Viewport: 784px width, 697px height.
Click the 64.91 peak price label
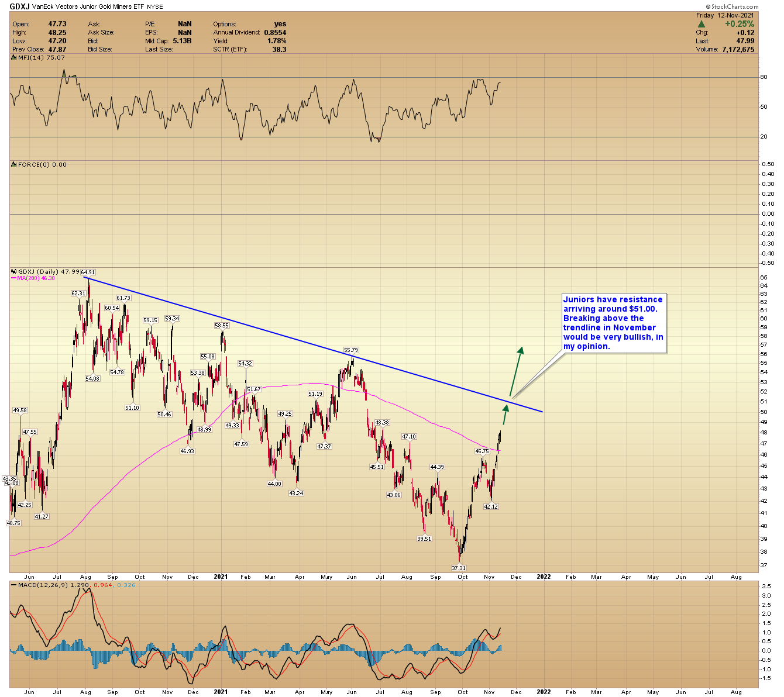point(88,272)
